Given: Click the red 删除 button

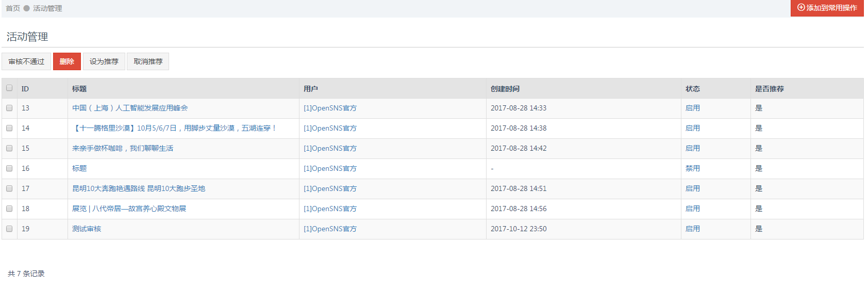Looking at the screenshot, I should (x=67, y=61).
